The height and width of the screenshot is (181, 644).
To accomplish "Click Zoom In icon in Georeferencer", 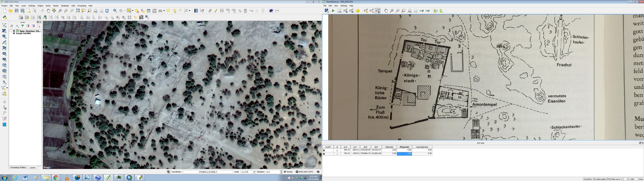I will coord(392,11).
